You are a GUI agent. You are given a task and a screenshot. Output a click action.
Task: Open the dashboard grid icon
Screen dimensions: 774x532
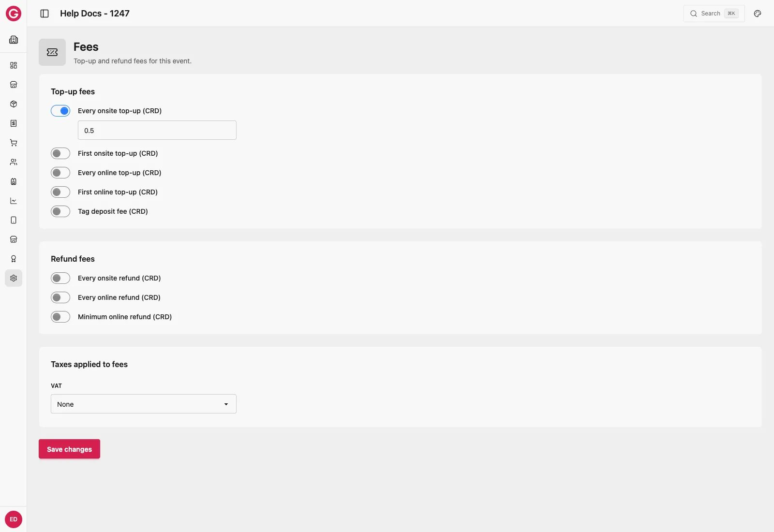point(14,65)
